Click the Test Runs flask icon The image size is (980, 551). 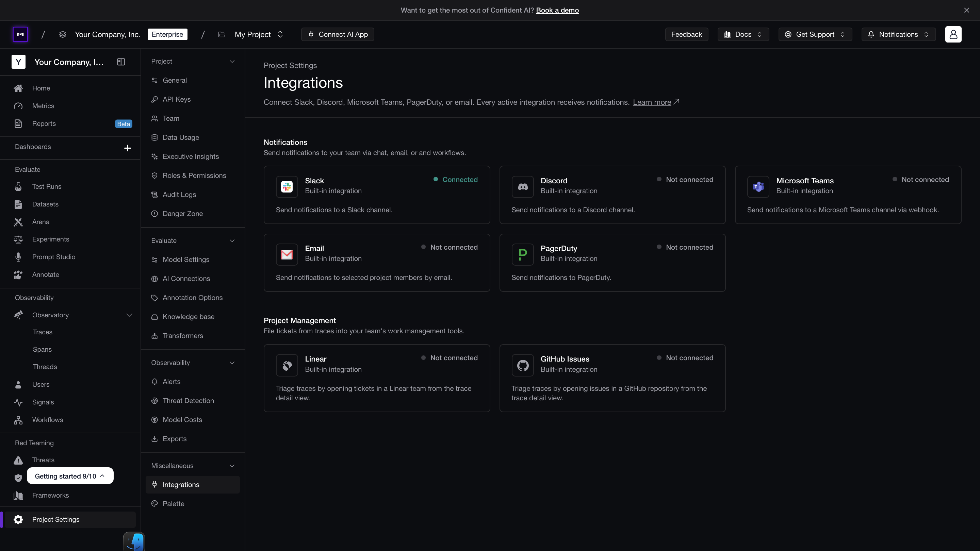[x=18, y=187]
